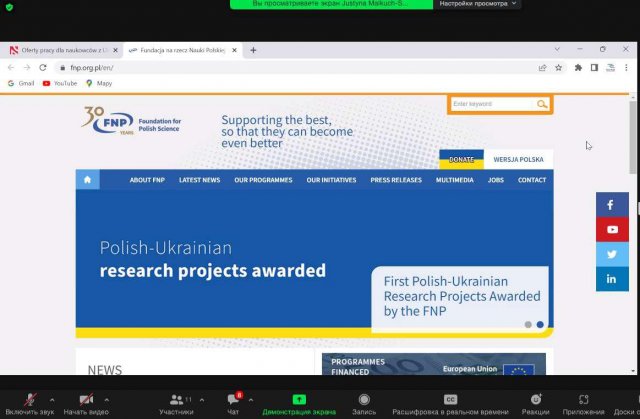This screenshot has width=640, height=419.
Task: Click the Facebook share icon
Action: (612, 205)
